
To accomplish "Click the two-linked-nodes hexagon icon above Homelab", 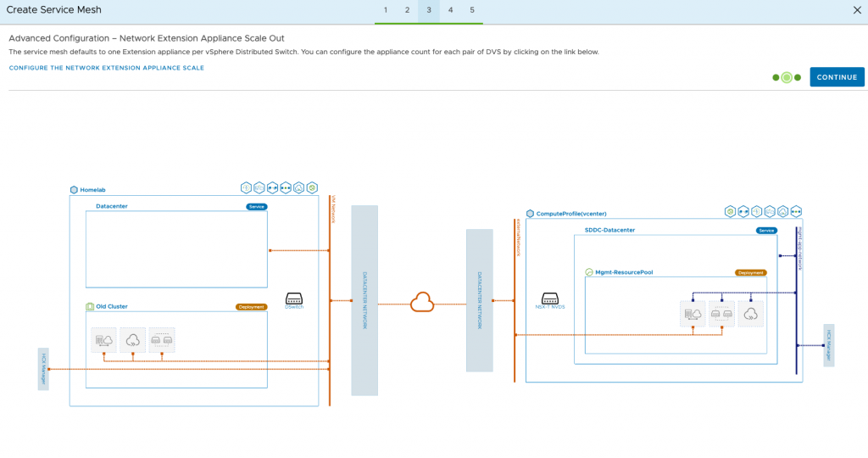I will click(x=272, y=187).
